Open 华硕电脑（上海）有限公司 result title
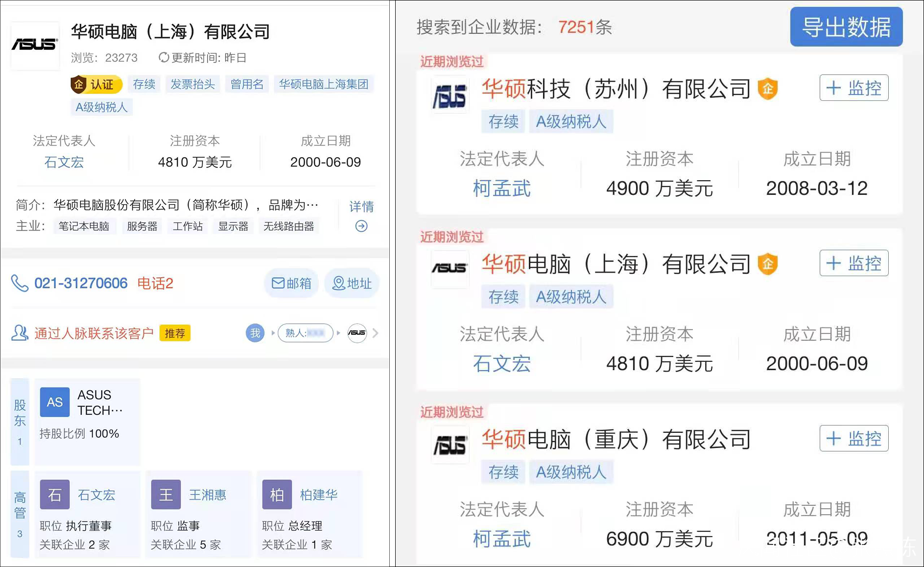The width and height of the screenshot is (924, 567). tap(616, 264)
